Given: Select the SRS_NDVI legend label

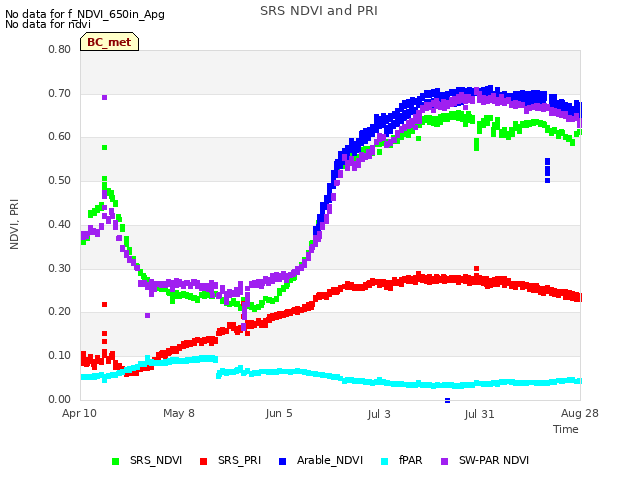Looking at the screenshot, I should [156, 460].
